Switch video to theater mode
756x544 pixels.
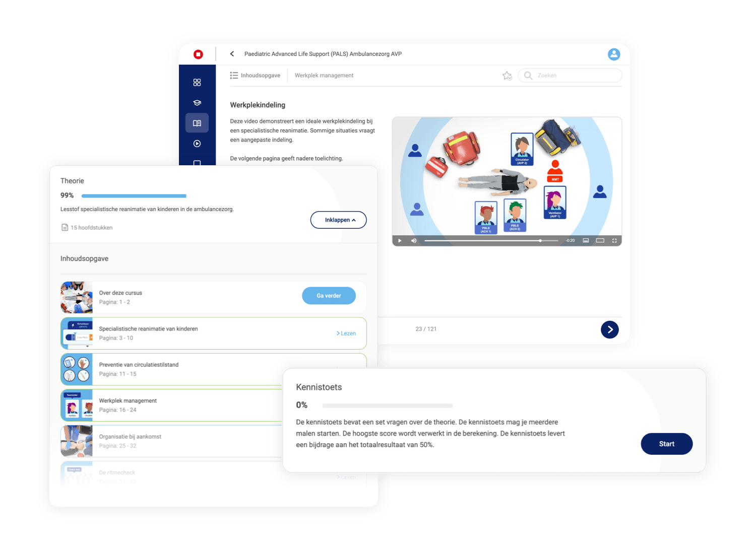pos(600,241)
